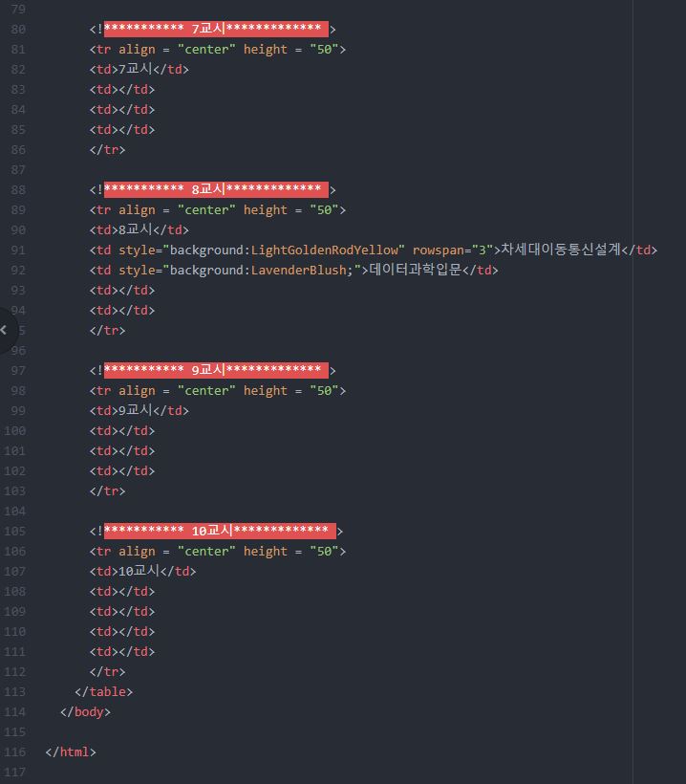686x784 pixels.
Task: Click the empty <td></td> on line 111
Action: coord(122,651)
